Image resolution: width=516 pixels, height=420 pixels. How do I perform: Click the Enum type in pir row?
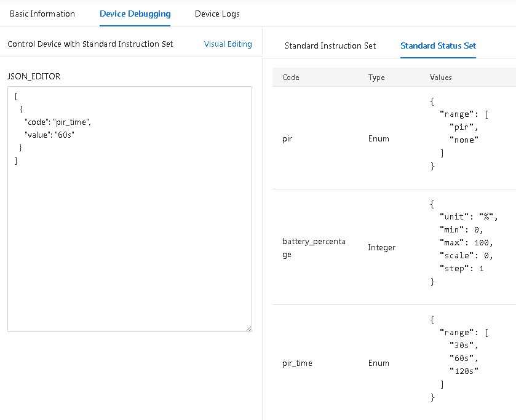pos(378,138)
